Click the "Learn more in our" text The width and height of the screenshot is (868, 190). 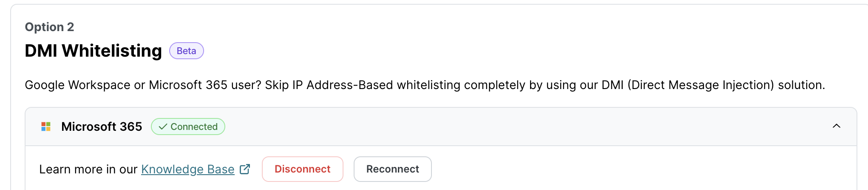point(88,169)
